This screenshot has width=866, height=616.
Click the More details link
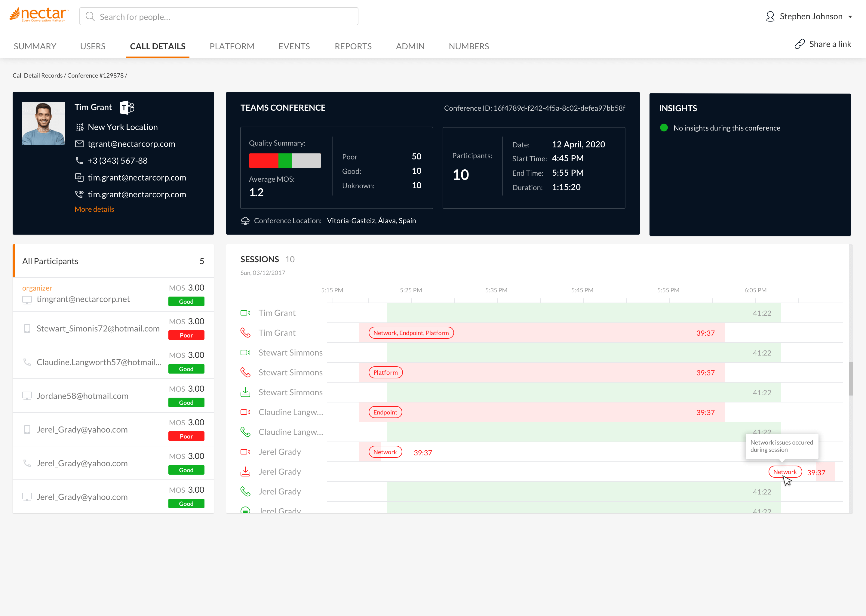tap(94, 209)
